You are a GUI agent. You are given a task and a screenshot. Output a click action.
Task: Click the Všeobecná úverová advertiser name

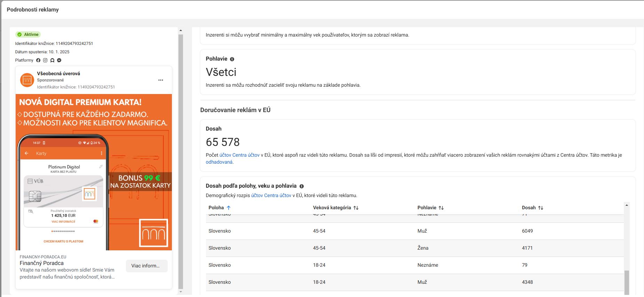pyautogui.click(x=58, y=73)
